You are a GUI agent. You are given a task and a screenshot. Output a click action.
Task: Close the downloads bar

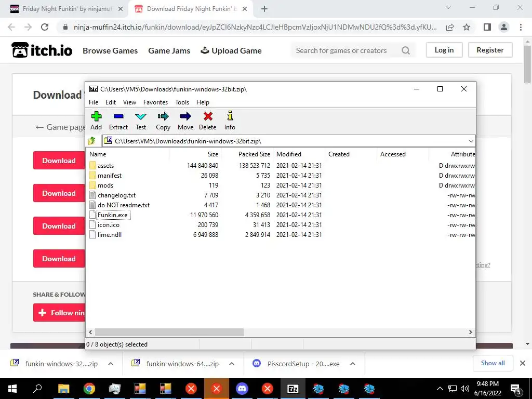523,363
